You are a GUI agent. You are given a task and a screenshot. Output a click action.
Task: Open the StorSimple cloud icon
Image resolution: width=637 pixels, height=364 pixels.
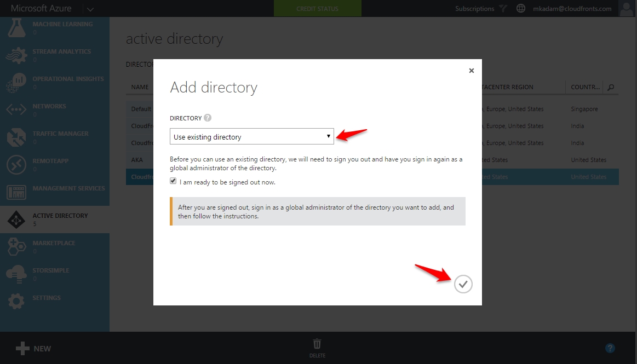click(16, 274)
